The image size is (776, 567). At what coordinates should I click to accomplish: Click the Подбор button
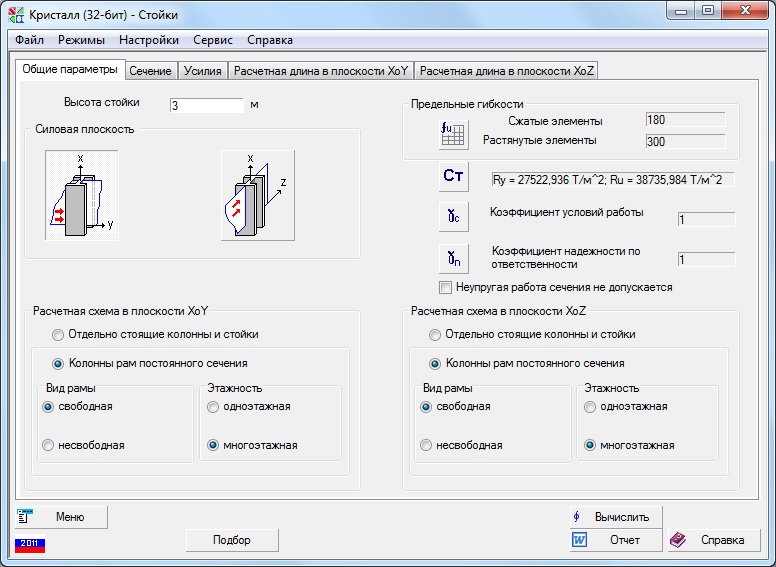tap(231, 540)
